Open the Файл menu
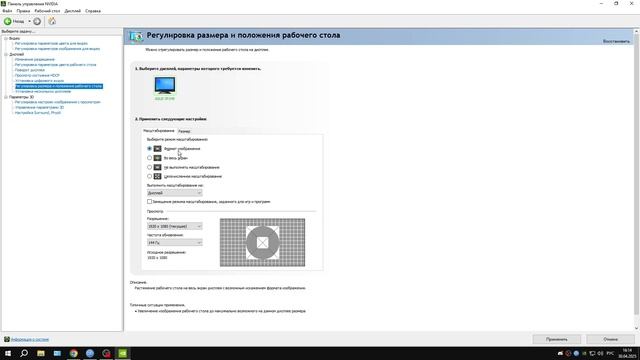The height and width of the screenshot is (360, 640). tap(7, 11)
